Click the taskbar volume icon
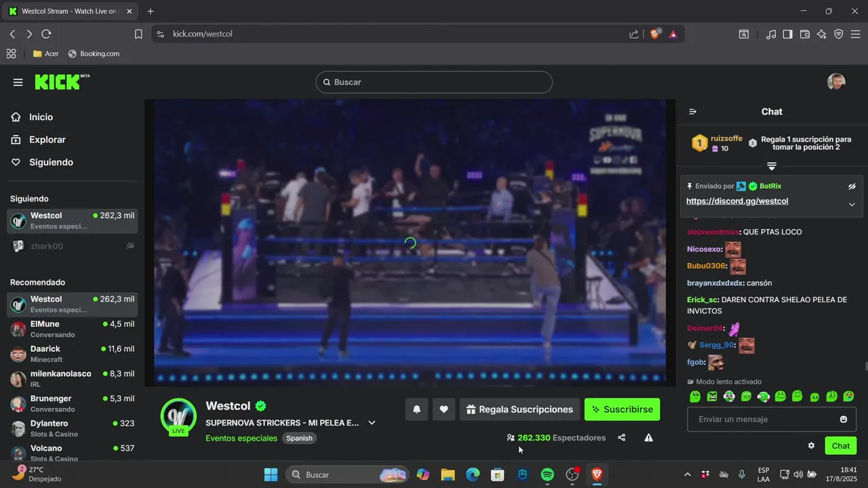Image resolution: width=868 pixels, height=488 pixels. point(798,474)
